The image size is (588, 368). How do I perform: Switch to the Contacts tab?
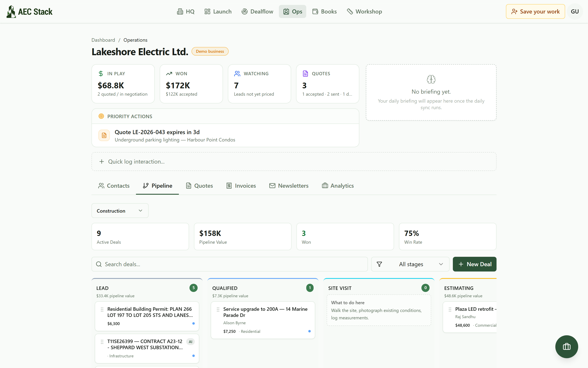click(114, 186)
